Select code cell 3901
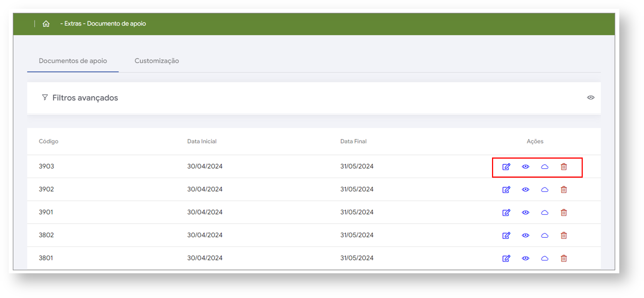 [x=46, y=213]
